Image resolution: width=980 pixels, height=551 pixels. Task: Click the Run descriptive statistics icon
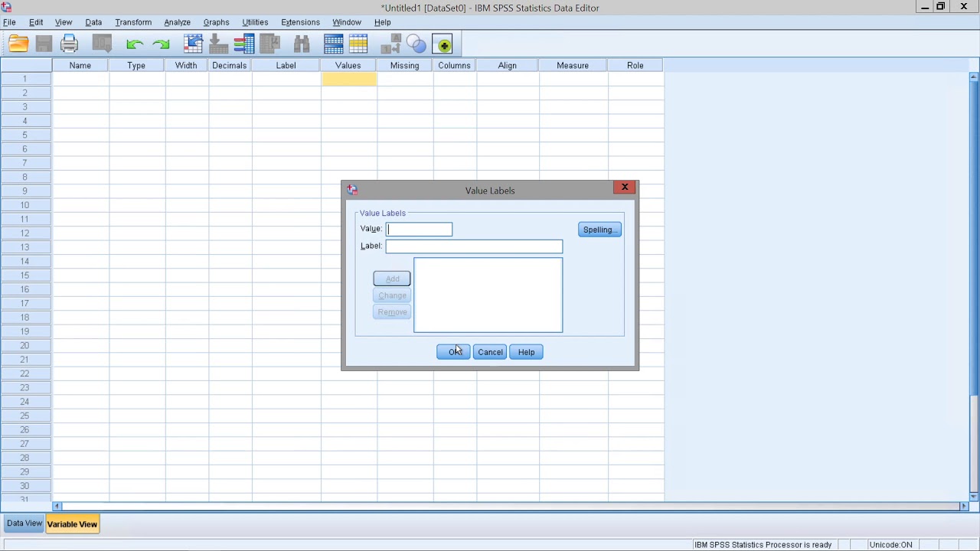pyautogui.click(x=269, y=44)
